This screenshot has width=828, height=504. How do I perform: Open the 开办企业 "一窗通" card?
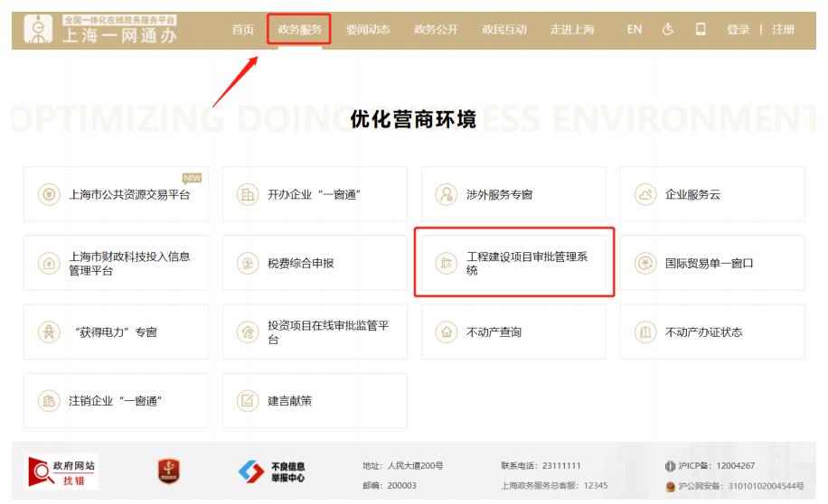tap(315, 193)
